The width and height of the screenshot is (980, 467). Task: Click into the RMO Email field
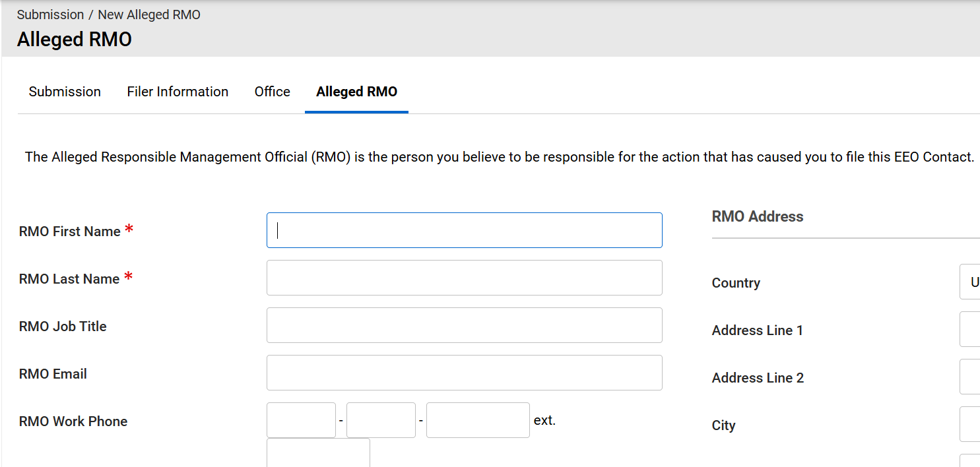pos(464,373)
